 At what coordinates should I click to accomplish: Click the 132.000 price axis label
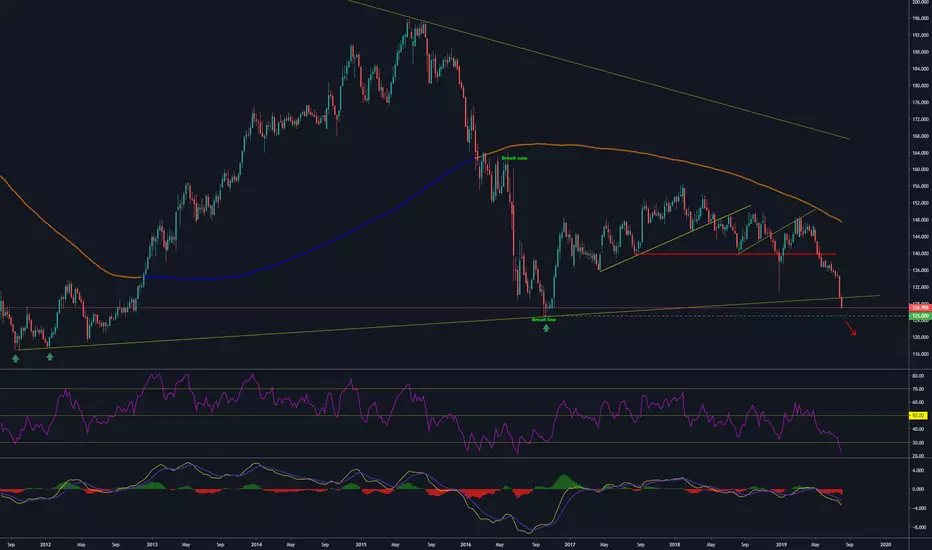click(x=920, y=287)
